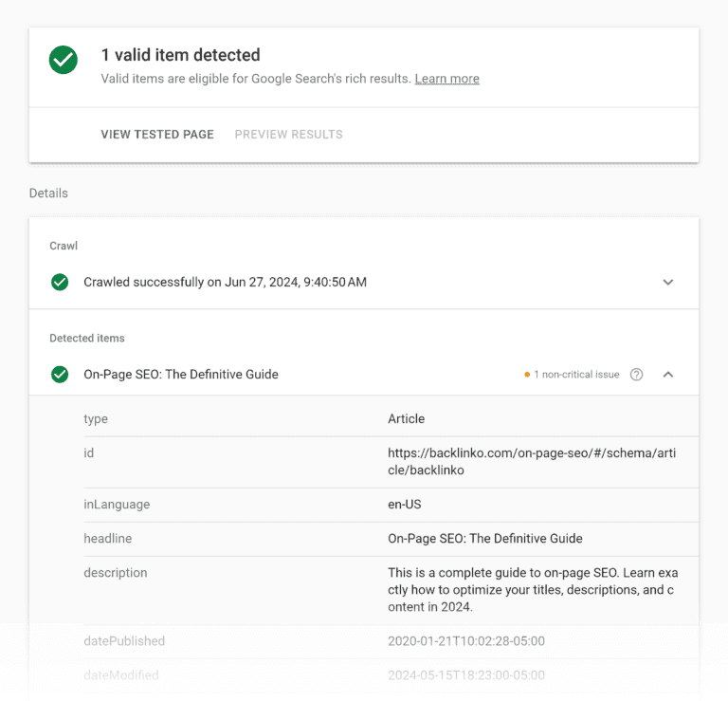Click the 'dateModified' property name
The image size is (728, 701).
click(121, 675)
